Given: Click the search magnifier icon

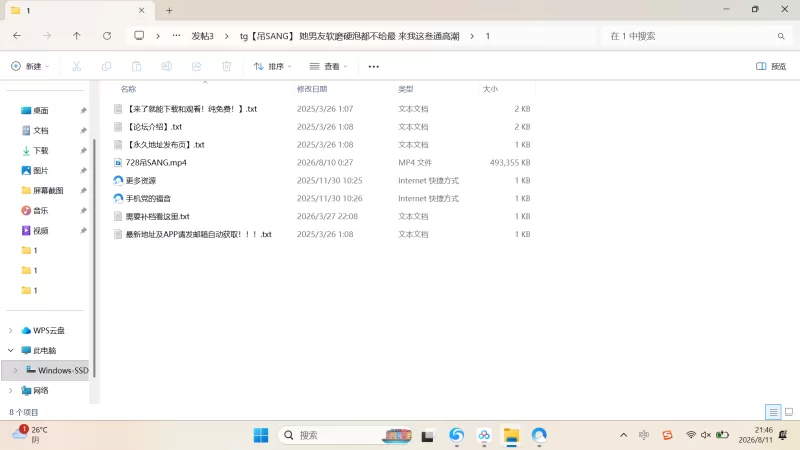Looking at the screenshot, I should [781, 36].
